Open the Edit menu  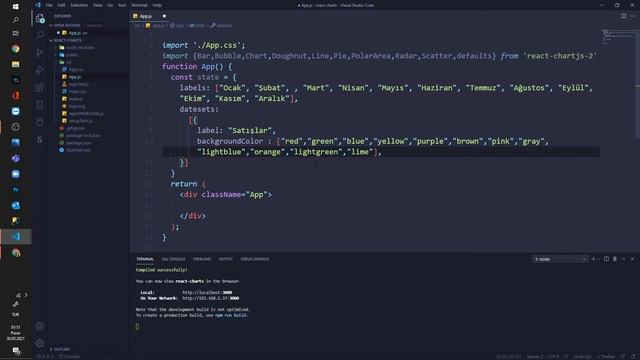pos(61,5)
